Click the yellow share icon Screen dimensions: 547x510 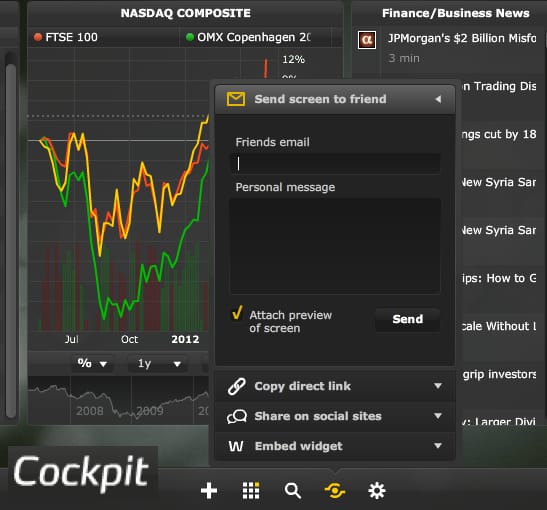335,491
